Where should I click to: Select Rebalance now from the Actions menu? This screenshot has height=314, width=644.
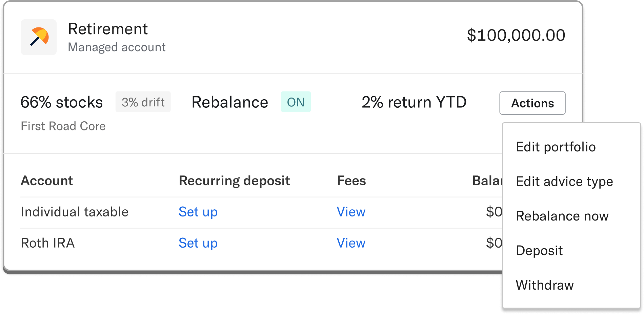pyautogui.click(x=562, y=216)
